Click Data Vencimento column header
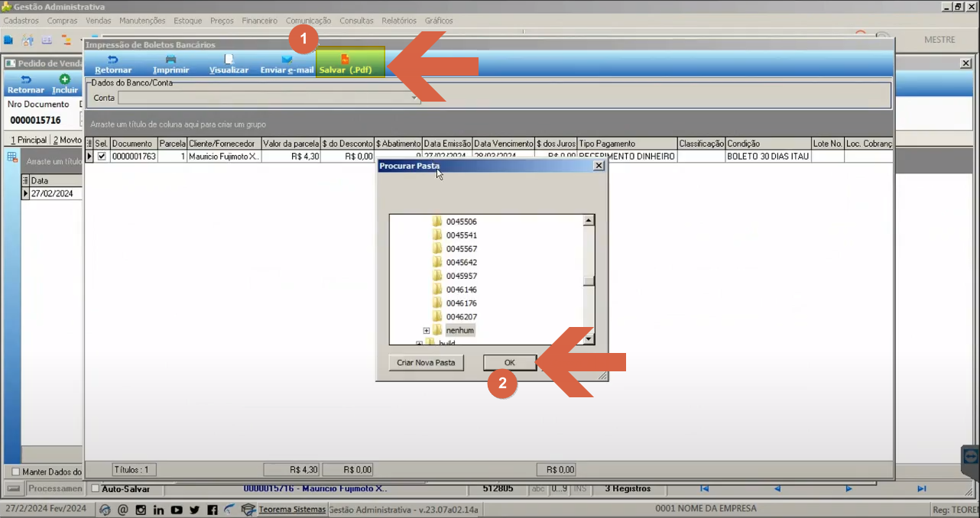This screenshot has height=518, width=980. (x=503, y=144)
